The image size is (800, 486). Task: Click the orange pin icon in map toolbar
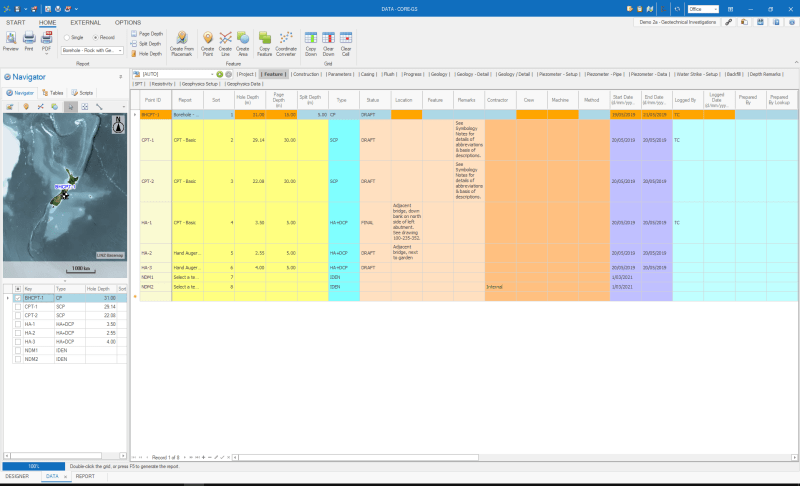click(26, 107)
